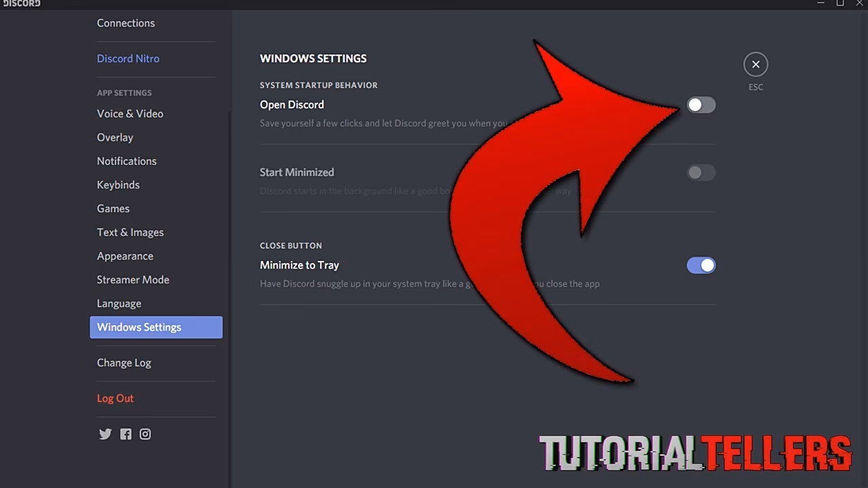Viewport: 868px width, 488px height.
Task: Open the Games settings section
Action: click(x=113, y=209)
